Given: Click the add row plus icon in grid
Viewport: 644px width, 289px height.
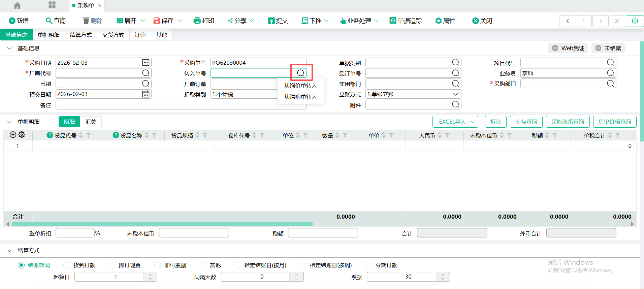Looking at the screenshot, I should 13,135.
